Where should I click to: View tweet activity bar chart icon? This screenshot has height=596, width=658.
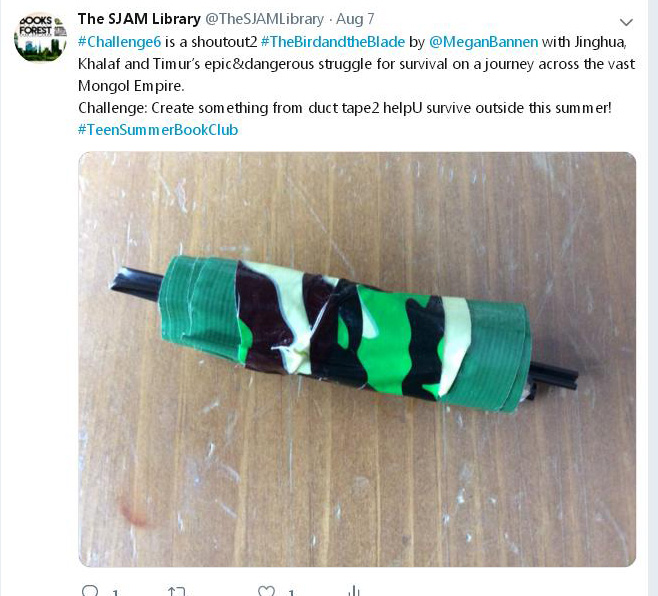pyautogui.click(x=354, y=591)
